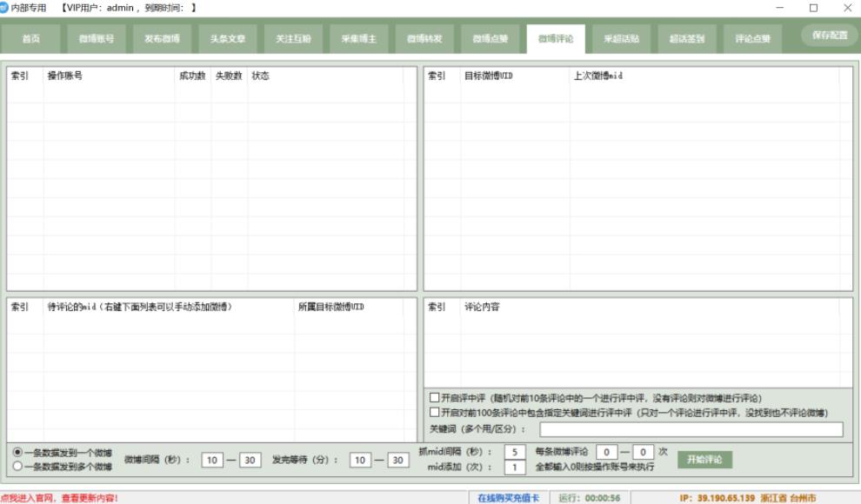Select 一条数据发到一个微博 radio option
The image size is (861, 504).
click(18, 453)
